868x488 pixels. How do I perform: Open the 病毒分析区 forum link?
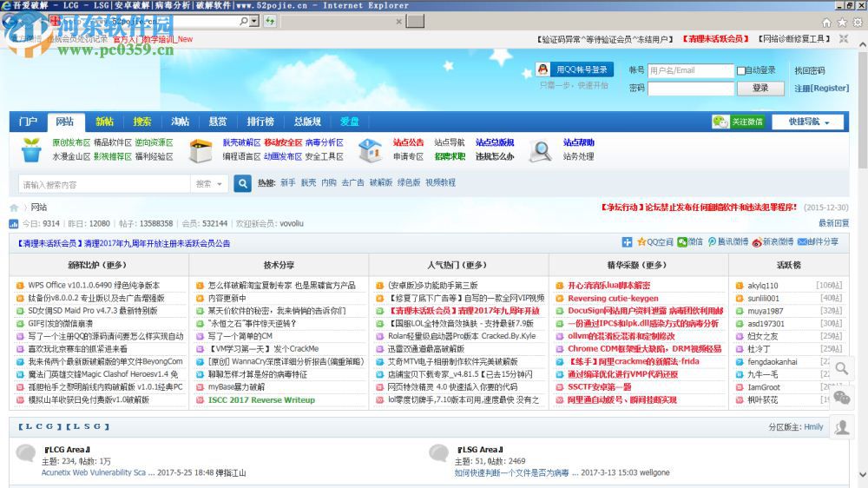(325, 142)
